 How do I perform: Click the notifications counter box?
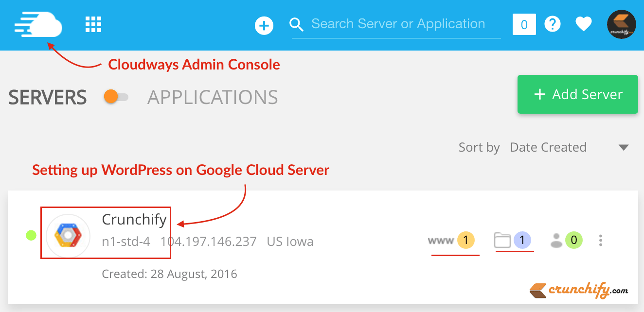click(524, 24)
